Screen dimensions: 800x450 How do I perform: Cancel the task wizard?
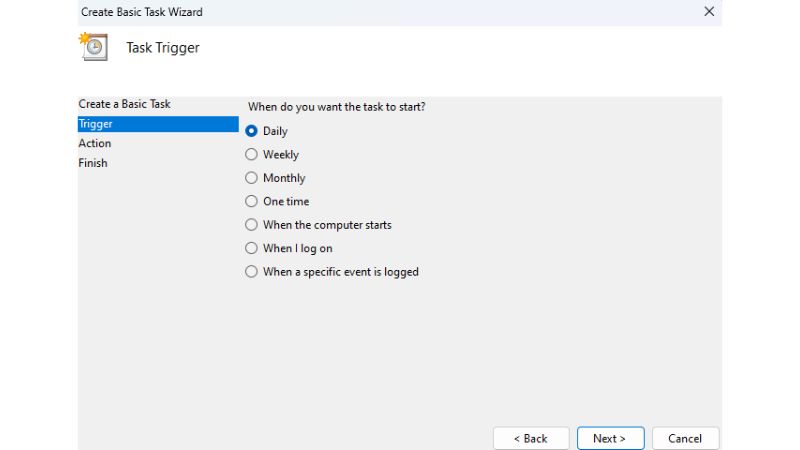(x=685, y=438)
